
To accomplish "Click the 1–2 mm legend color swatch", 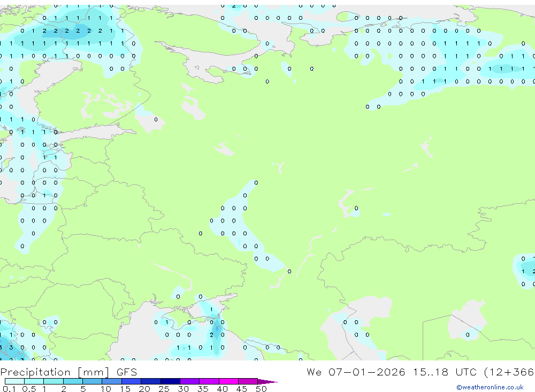I will pos(53,381).
